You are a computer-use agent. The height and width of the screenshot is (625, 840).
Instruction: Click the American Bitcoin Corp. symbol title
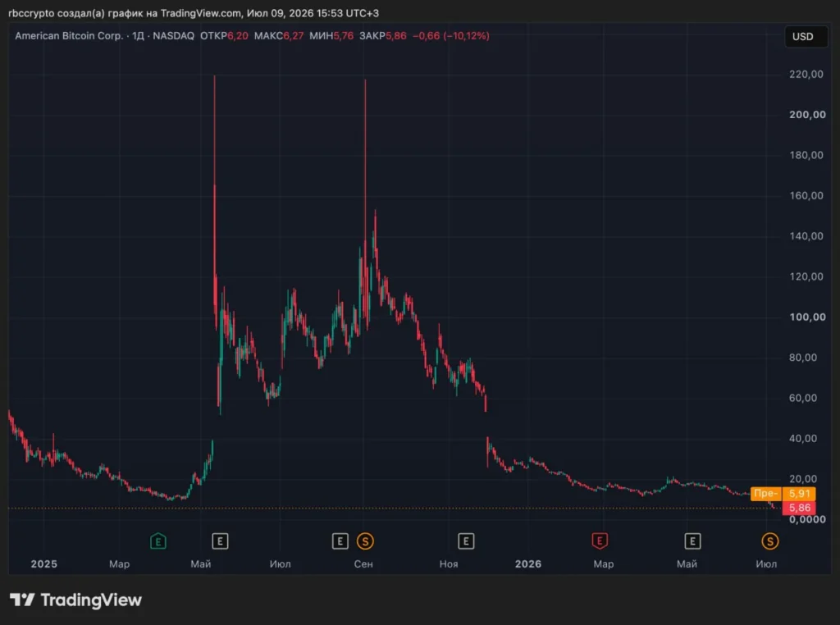point(69,36)
